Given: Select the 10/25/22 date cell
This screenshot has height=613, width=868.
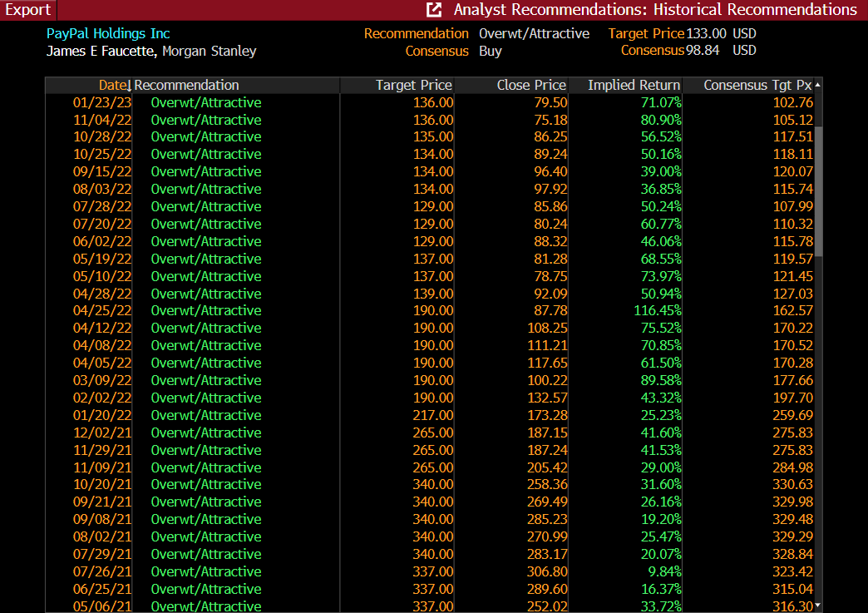Looking at the screenshot, I should pyautogui.click(x=102, y=155).
